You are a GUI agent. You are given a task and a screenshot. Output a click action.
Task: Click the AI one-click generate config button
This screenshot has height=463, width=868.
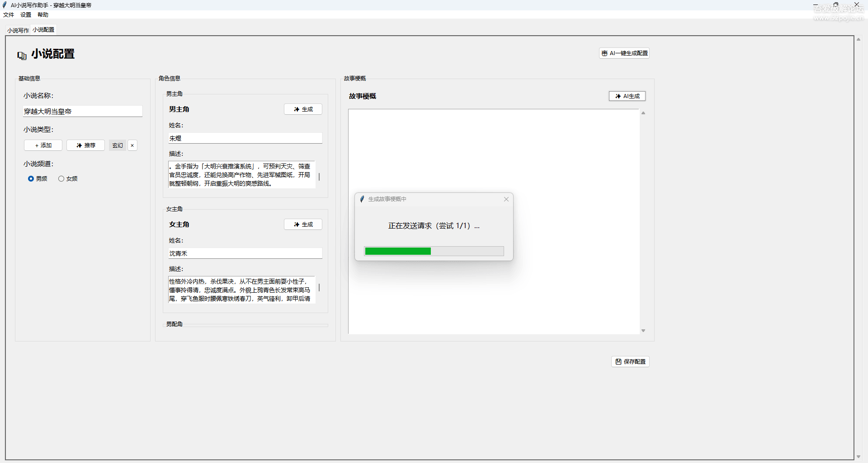[624, 53]
